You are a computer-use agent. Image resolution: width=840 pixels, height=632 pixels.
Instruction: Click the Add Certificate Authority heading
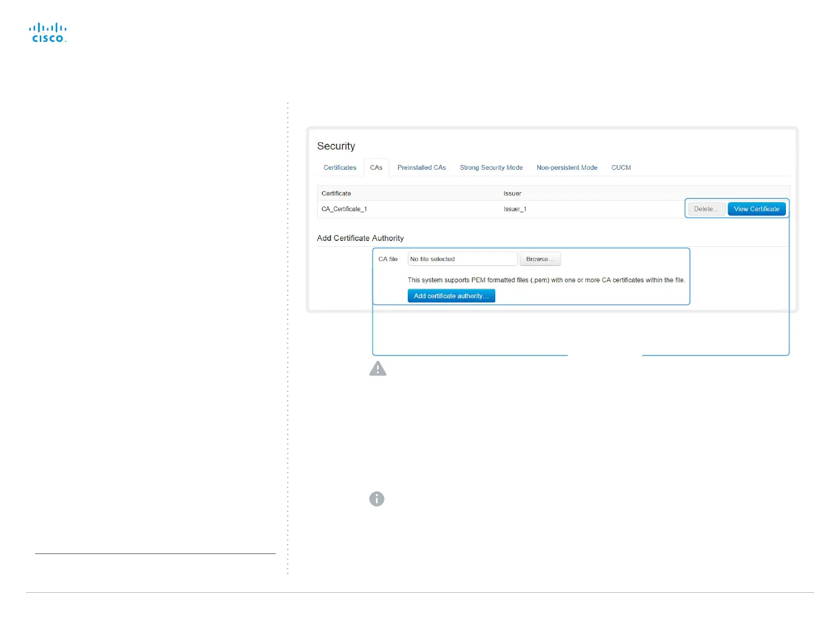360,238
